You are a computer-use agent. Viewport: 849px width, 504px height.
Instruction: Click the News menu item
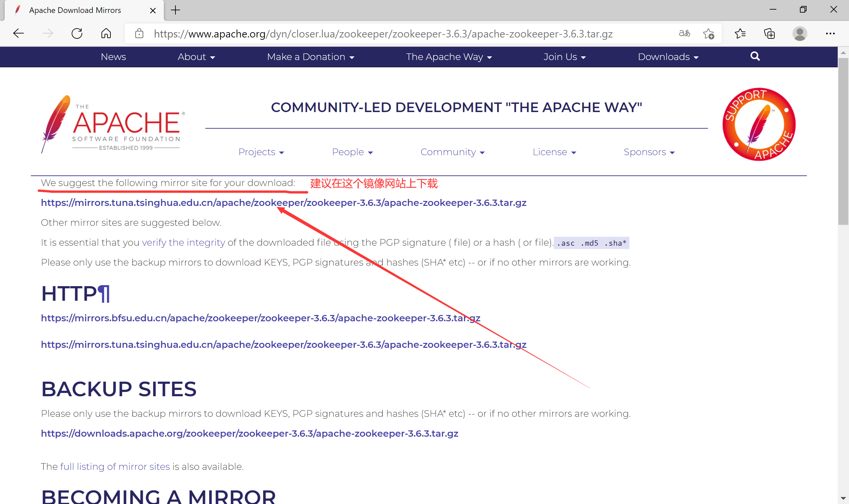[113, 57]
